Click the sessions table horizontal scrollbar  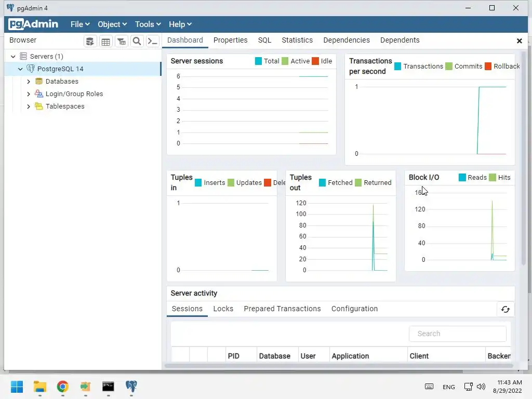click(339, 366)
